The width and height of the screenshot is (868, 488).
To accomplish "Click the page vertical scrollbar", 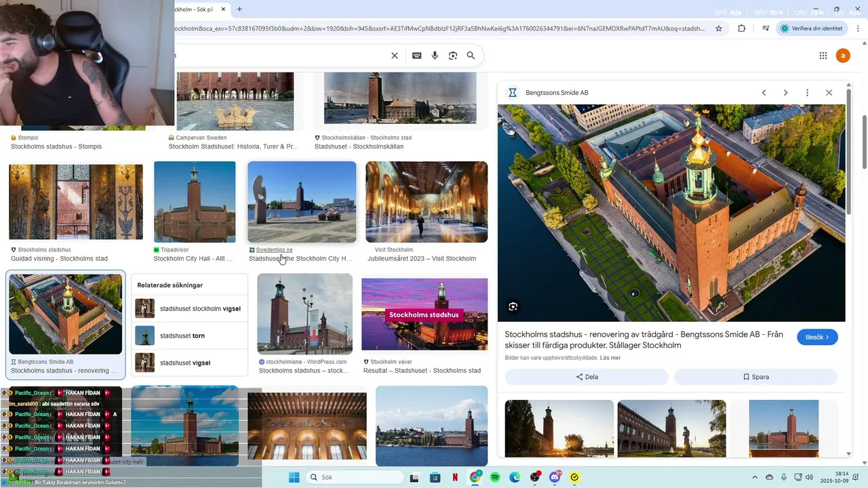I will (864, 142).
